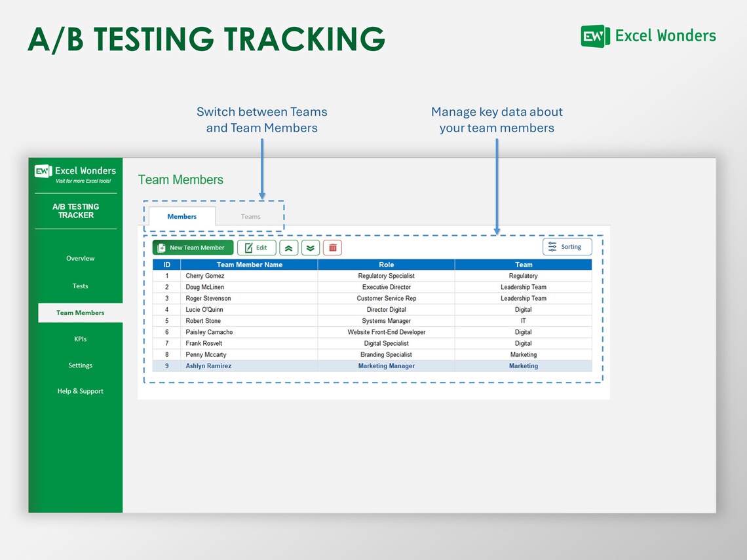
Task: Click the move-up double chevron icon
Action: click(x=288, y=248)
